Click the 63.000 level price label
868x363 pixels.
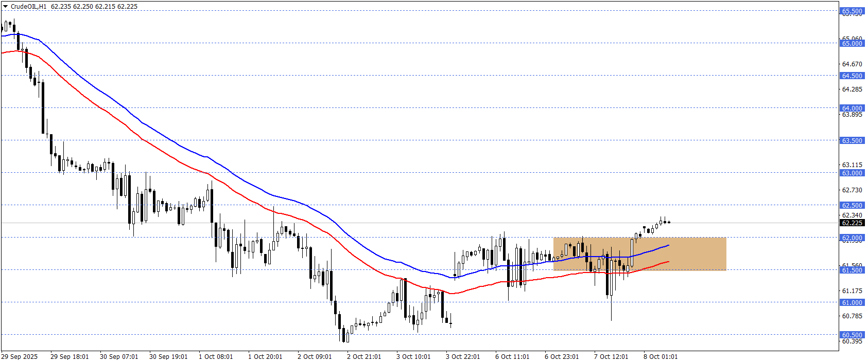pyautogui.click(x=852, y=173)
